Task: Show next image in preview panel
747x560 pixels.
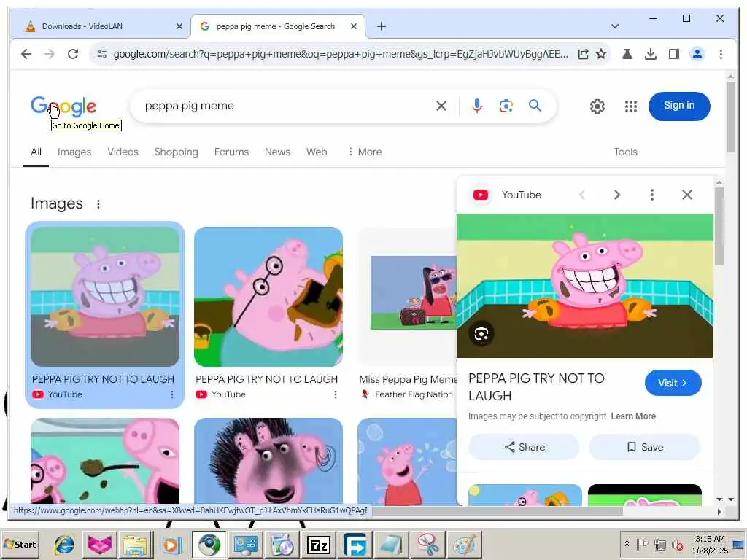Action: pos(617,195)
